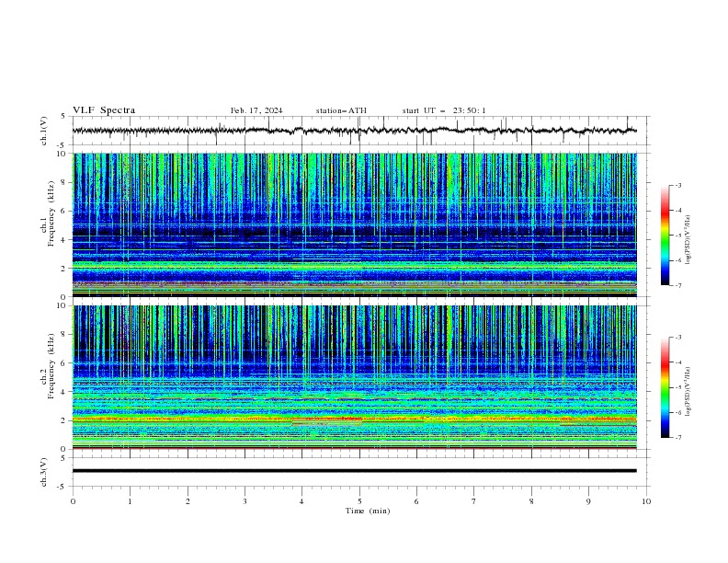
Task: Click the "4" kHz tick on ch.2 frequency axis
Action: 64,392
